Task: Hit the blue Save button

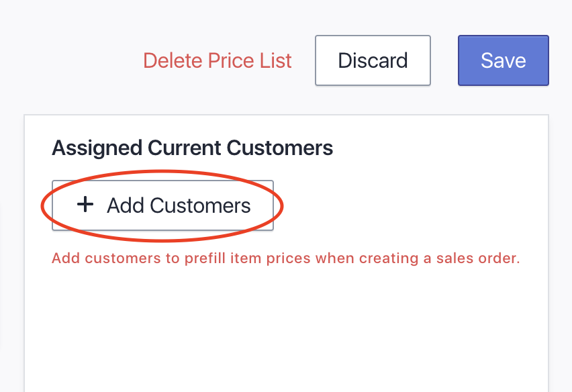Action: pos(503,60)
